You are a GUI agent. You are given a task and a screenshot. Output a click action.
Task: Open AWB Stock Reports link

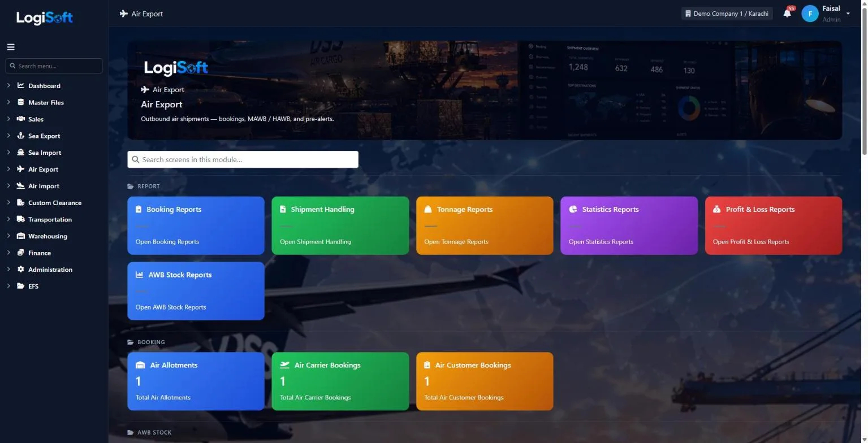click(x=171, y=307)
